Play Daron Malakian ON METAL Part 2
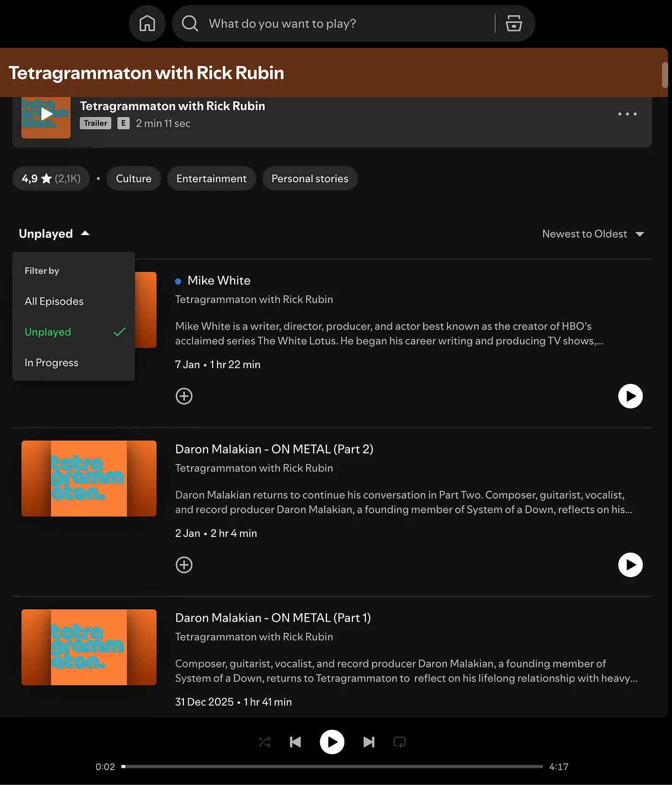Image resolution: width=672 pixels, height=785 pixels. pyautogui.click(x=630, y=565)
